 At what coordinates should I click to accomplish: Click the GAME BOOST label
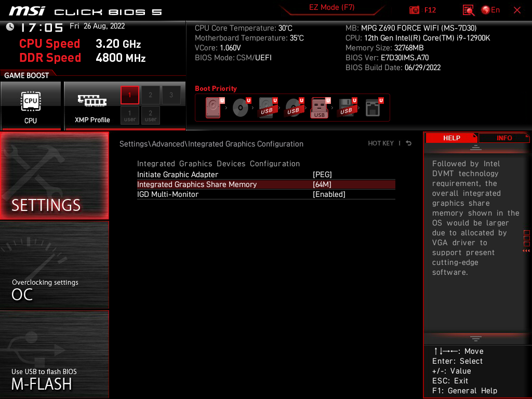[x=26, y=75]
